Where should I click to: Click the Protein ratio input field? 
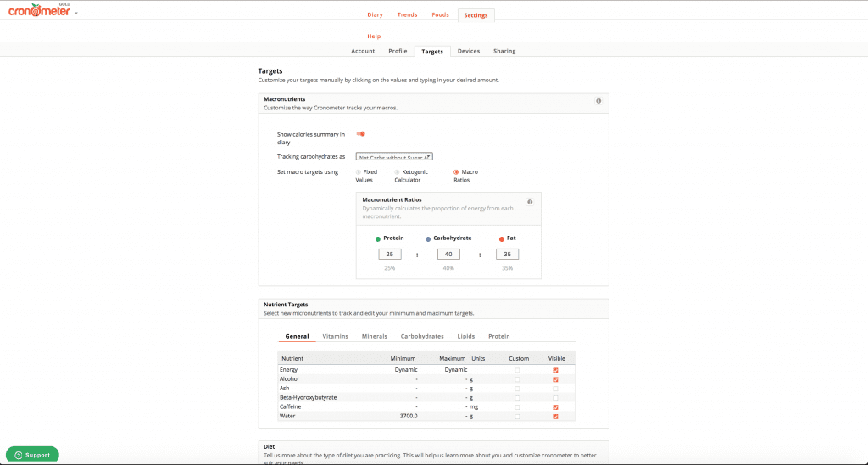click(390, 255)
